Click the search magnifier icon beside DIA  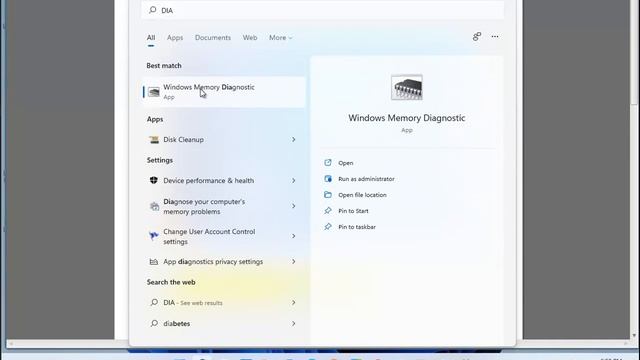click(x=153, y=10)
